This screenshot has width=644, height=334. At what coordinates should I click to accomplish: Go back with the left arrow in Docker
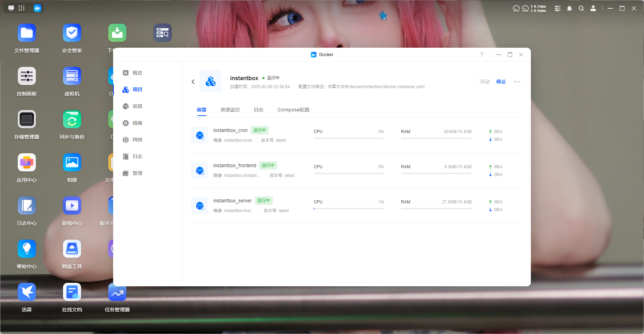pos(193,81)
